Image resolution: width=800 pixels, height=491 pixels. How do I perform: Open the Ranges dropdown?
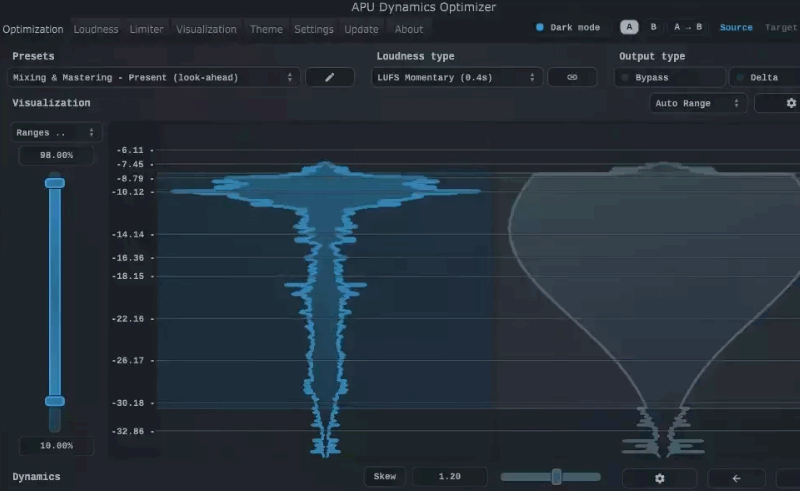pos(56,132)
